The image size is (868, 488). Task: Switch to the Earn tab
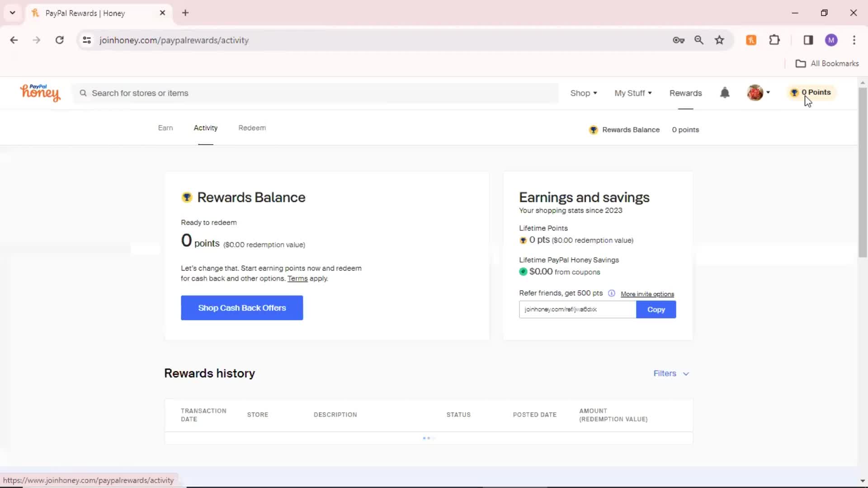(x=165, y=128)
